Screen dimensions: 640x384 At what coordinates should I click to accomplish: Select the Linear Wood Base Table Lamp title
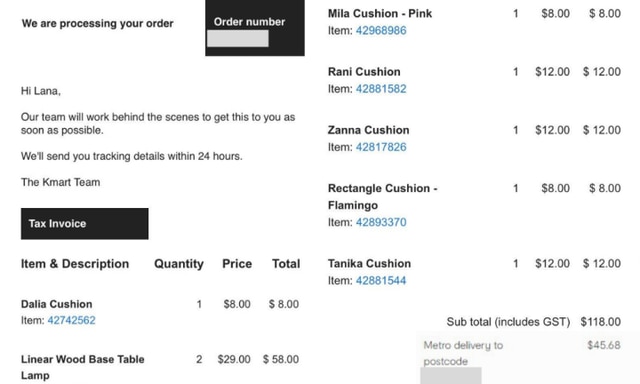[82, 367]
